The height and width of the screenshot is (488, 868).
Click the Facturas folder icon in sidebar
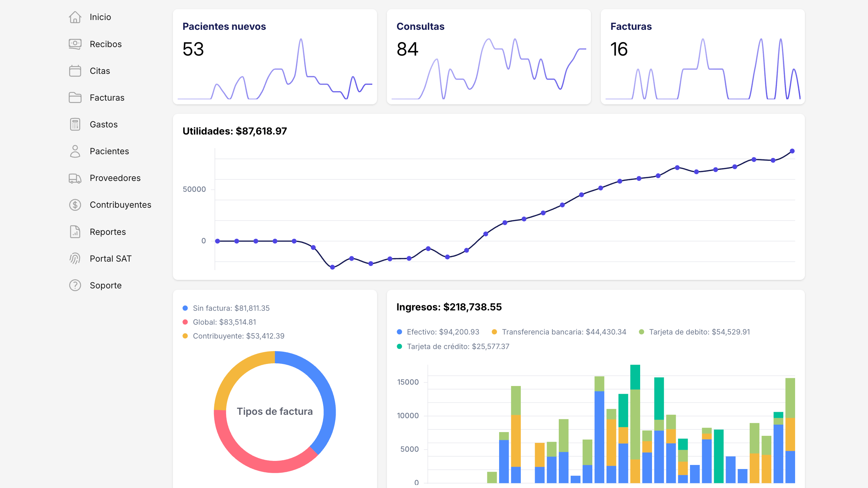coord(75,98)
